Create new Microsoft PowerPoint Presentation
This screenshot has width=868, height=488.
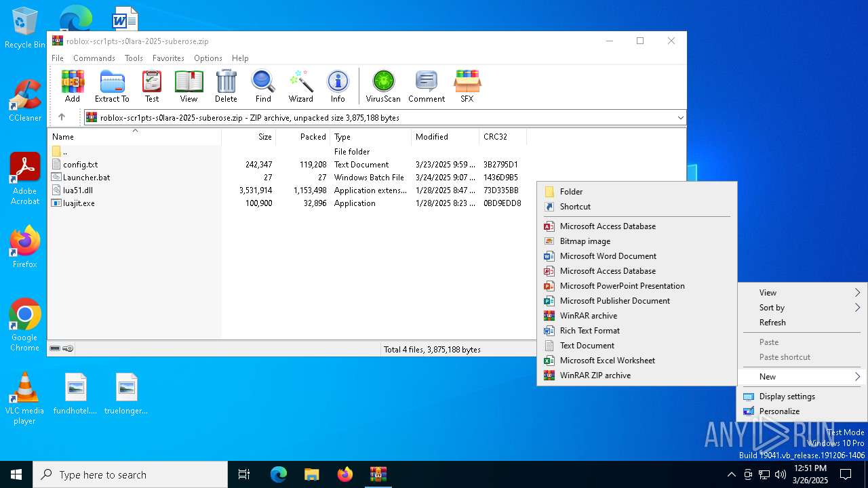click(637, 286)
